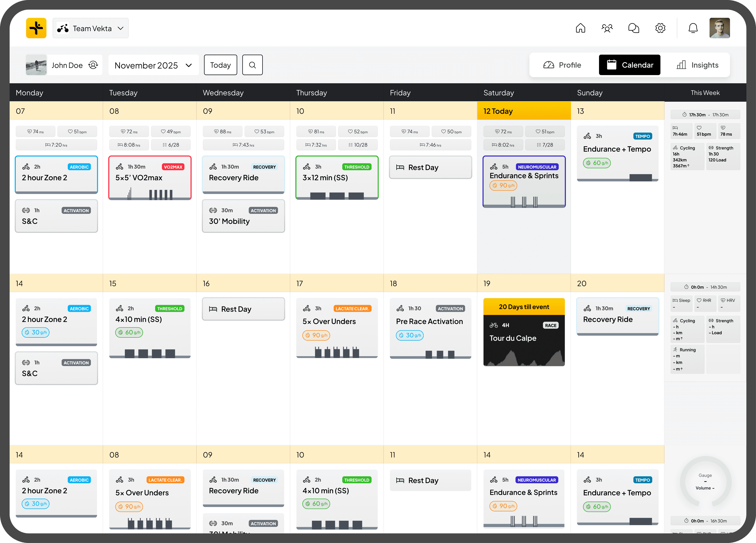Viewport: 756px width, 543px height.
Task: Open the team members icon
Action: (x=607, y=28)
